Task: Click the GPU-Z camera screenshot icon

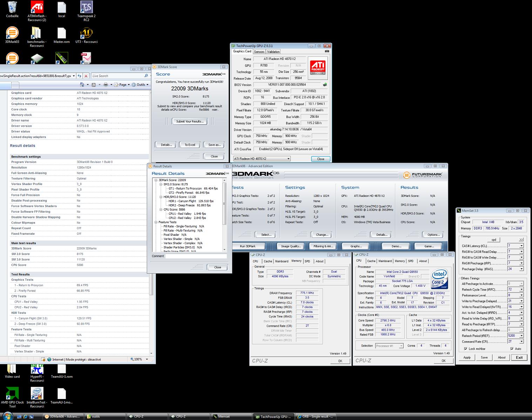Action: click(327, 51)
